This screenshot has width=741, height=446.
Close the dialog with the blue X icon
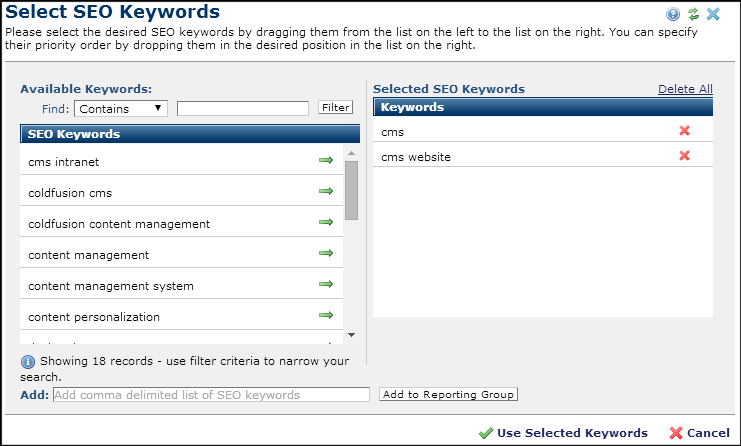(x=713, y=14)
